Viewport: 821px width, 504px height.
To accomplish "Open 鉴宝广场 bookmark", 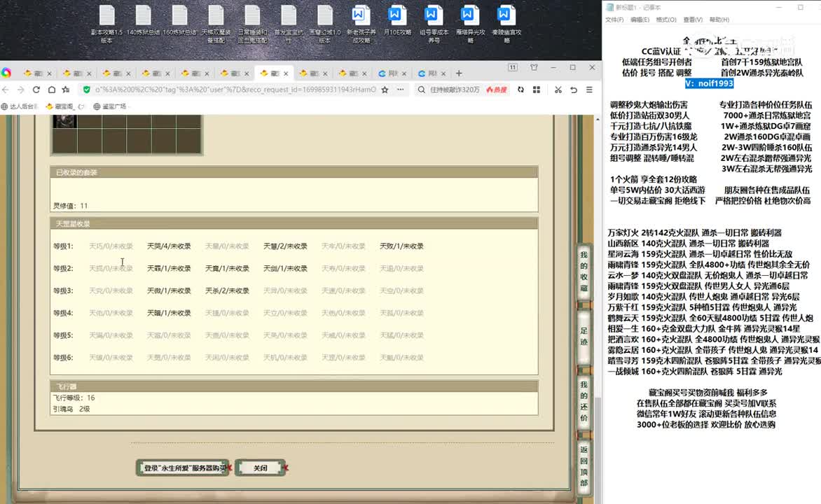I will (x=110, y=106).
